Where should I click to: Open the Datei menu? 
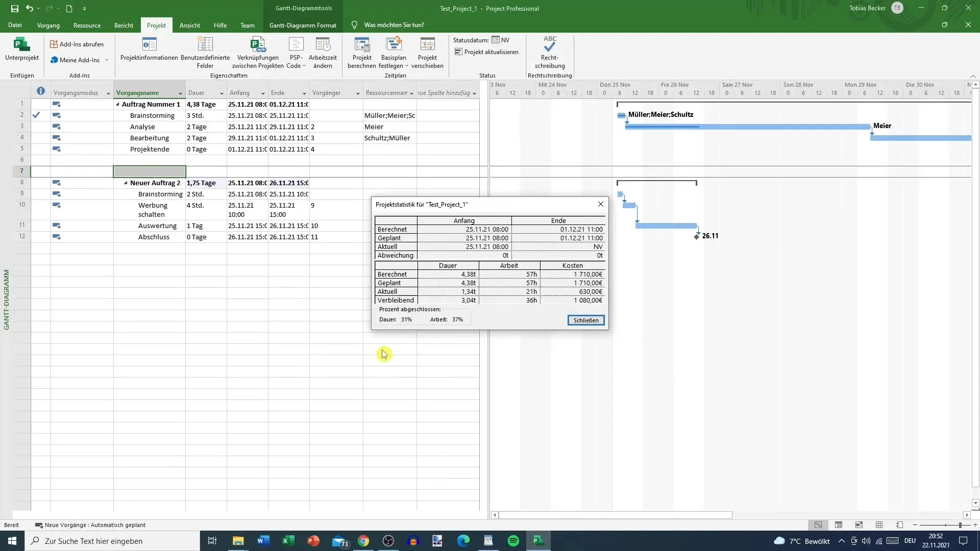click(15, 25)
